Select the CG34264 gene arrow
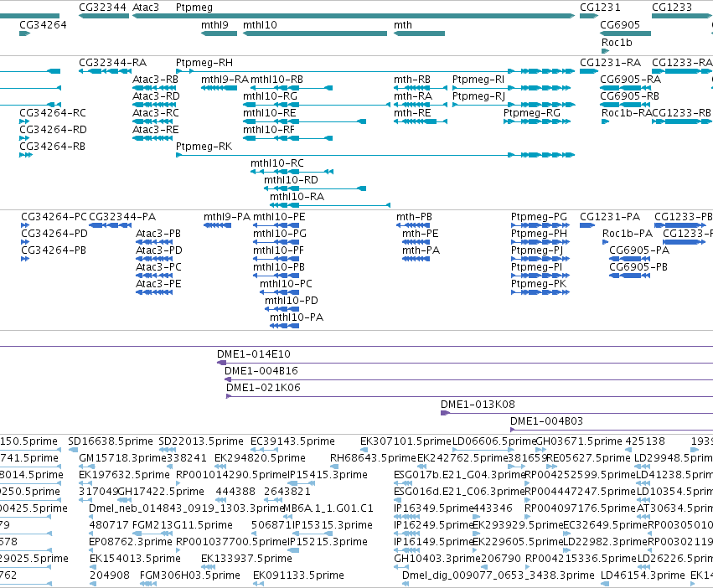 [x=24, y=34]
